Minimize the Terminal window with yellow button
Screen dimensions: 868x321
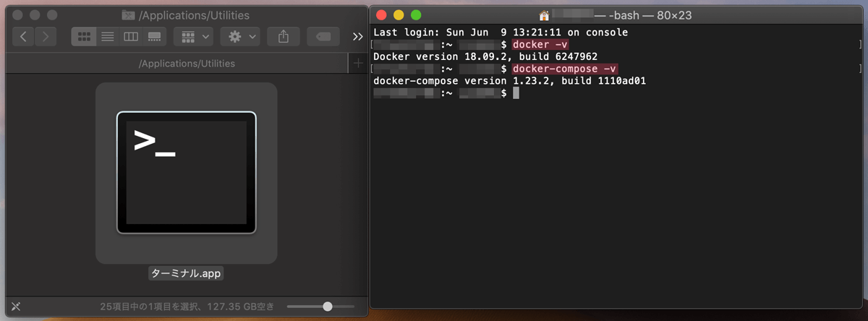pos(399,14)
